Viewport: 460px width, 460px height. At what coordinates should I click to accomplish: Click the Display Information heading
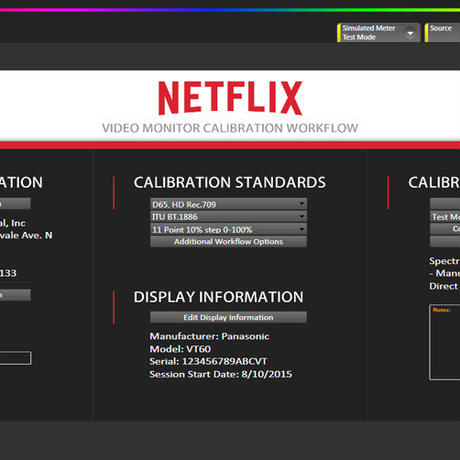point(219,297)
